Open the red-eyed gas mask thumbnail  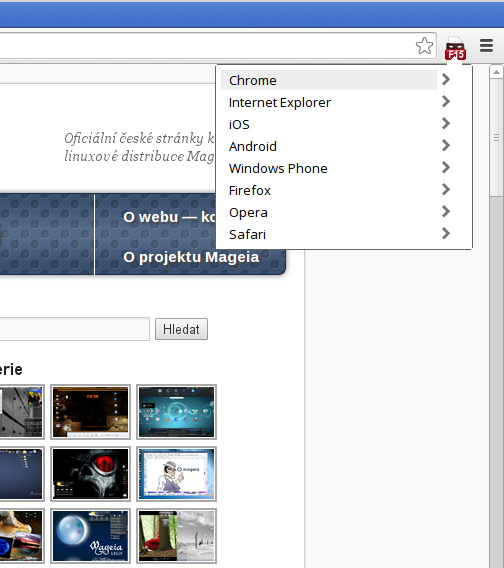(90, 474)
